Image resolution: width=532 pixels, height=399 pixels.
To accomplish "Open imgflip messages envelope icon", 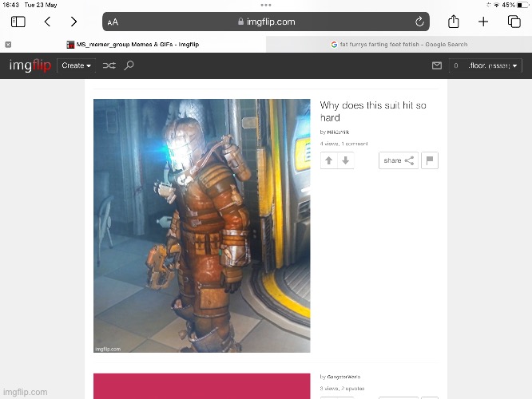I will [437, 65].
